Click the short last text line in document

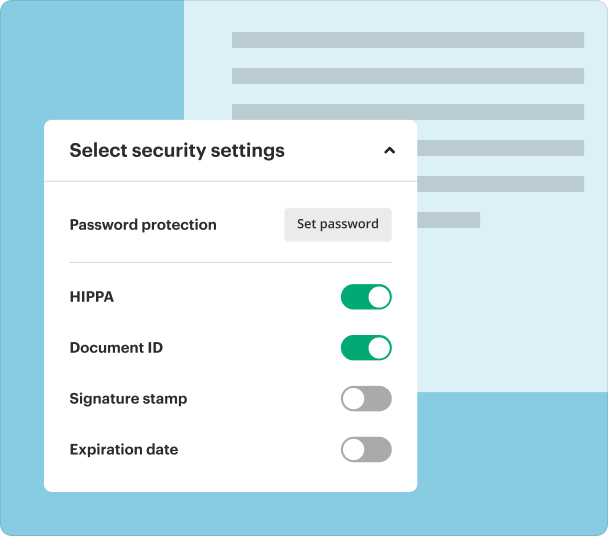pos(449,220)
